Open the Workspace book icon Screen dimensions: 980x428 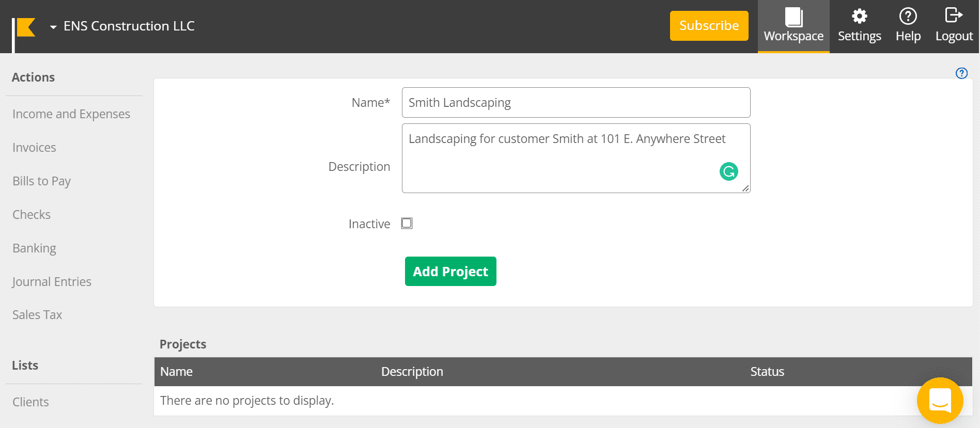pos(794,17)
